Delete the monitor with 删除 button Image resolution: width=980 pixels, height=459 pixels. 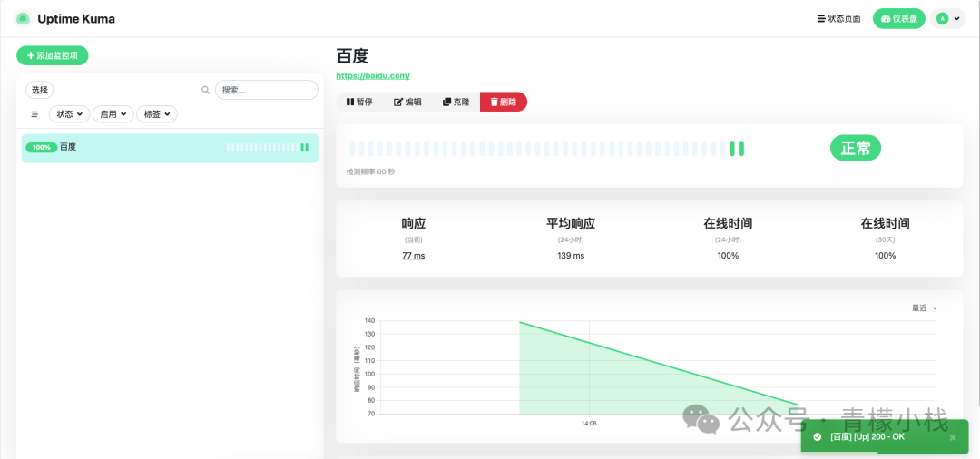503,102
